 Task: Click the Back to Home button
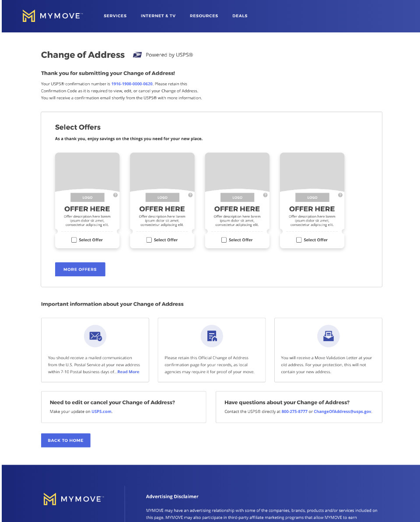66,441
